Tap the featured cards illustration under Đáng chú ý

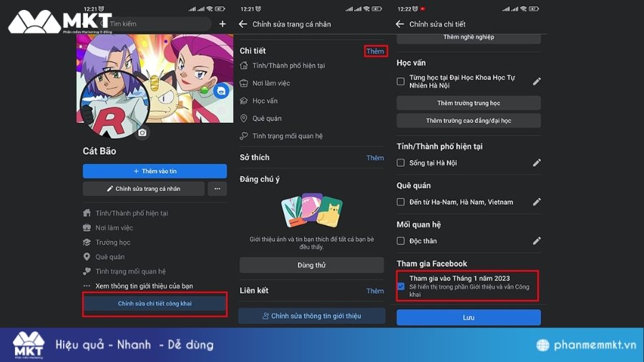(x=312, y=210)
